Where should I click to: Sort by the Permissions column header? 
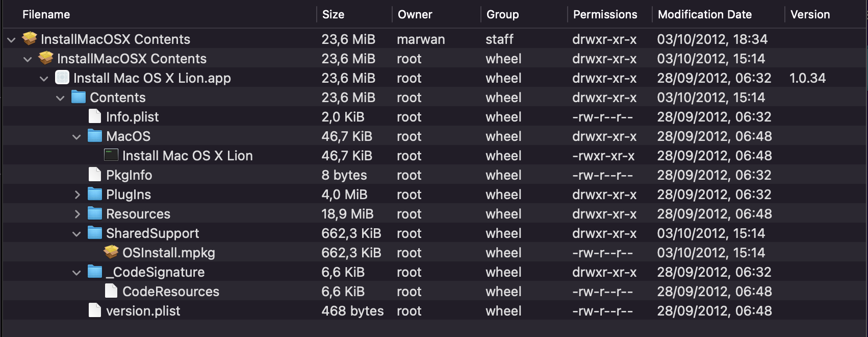coord(605,14)
